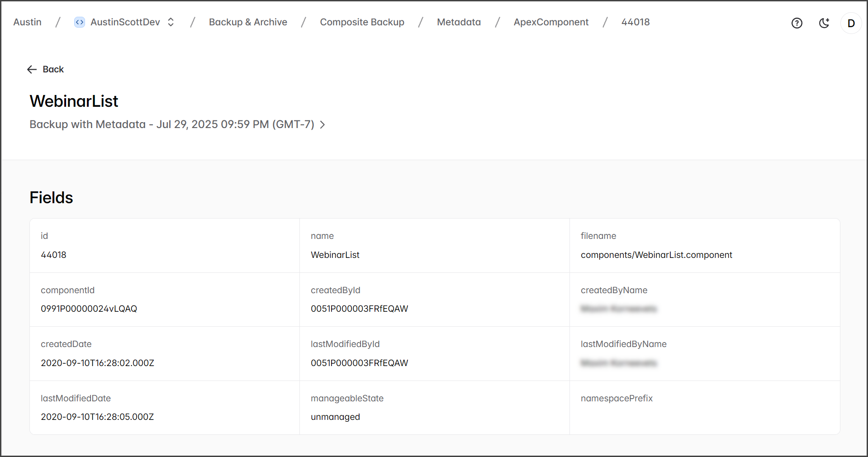Viewport: 868px width, 457px height.
Task: Click the left arrow Back icon
Action: (x=32, y=69)
